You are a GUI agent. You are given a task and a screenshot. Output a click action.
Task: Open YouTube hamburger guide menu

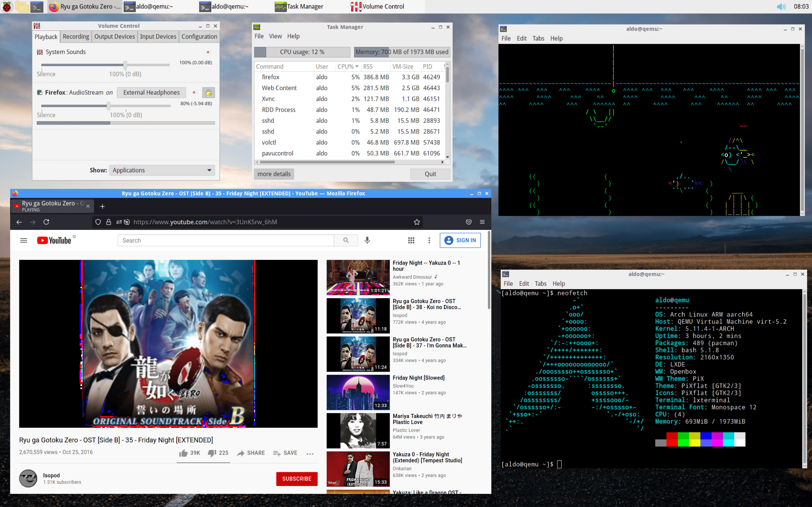pyautogui.click(x=23, y=240)
